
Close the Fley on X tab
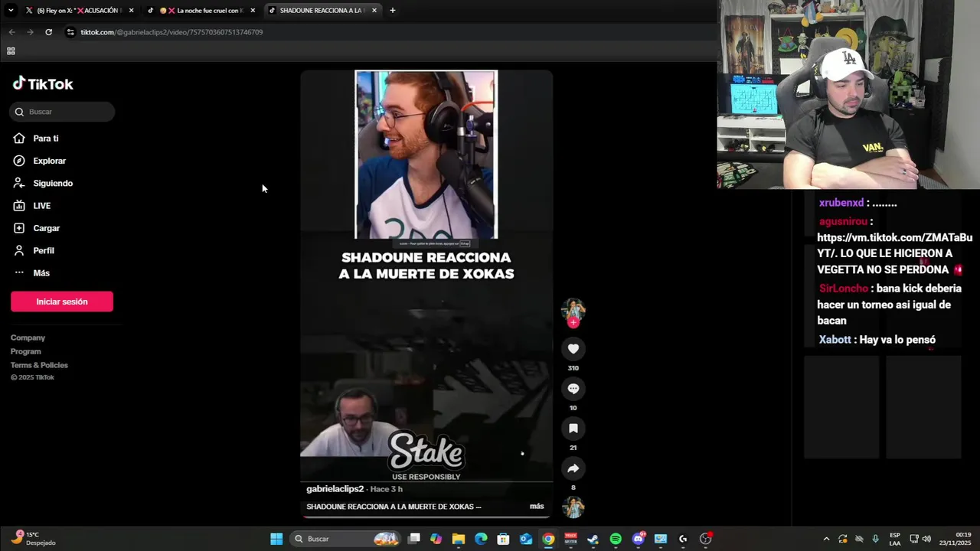pyautogui.click(x=132, y=11)
